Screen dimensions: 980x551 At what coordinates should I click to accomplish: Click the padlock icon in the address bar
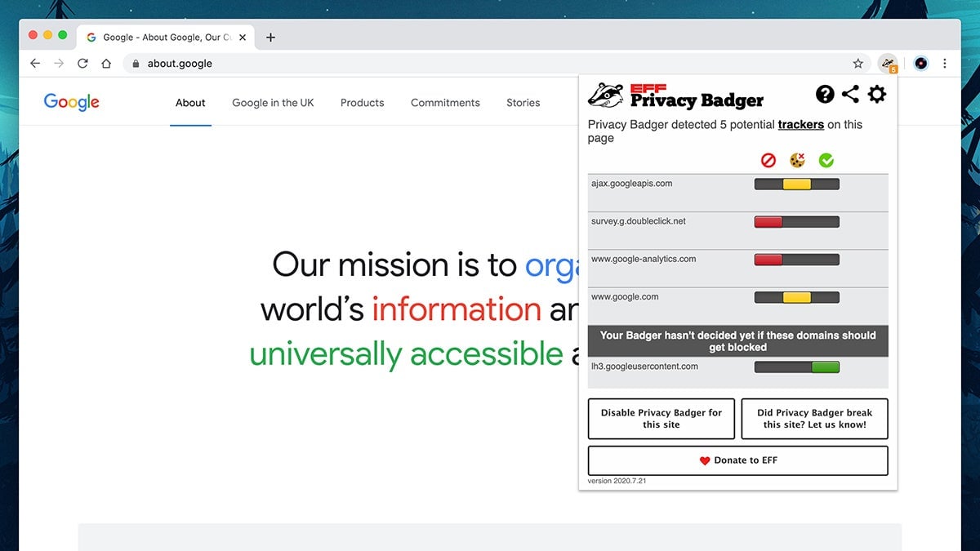click(135, 63)
